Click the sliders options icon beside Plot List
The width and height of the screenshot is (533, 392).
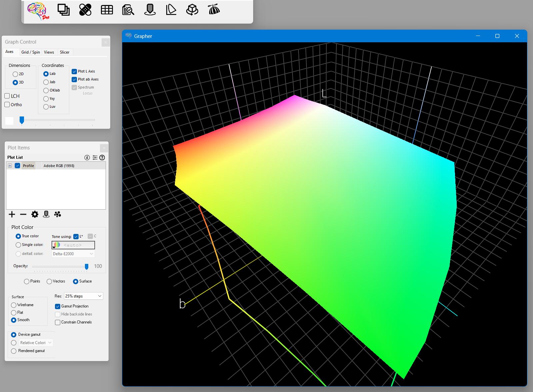coord(95,157)
